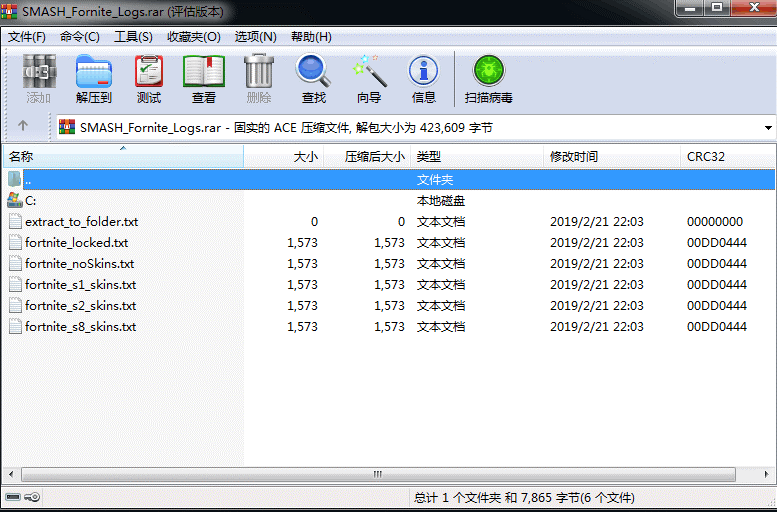Click file icon of fortnite_s8_skins.txt
The width and height of the screenshot is (777, 512).
[x=15, y=327]
